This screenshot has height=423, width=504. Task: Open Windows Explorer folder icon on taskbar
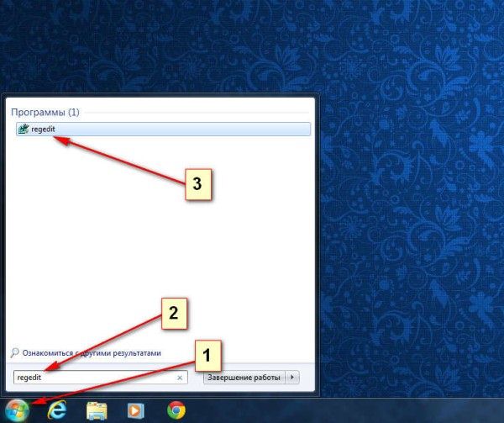coord(97,410)
